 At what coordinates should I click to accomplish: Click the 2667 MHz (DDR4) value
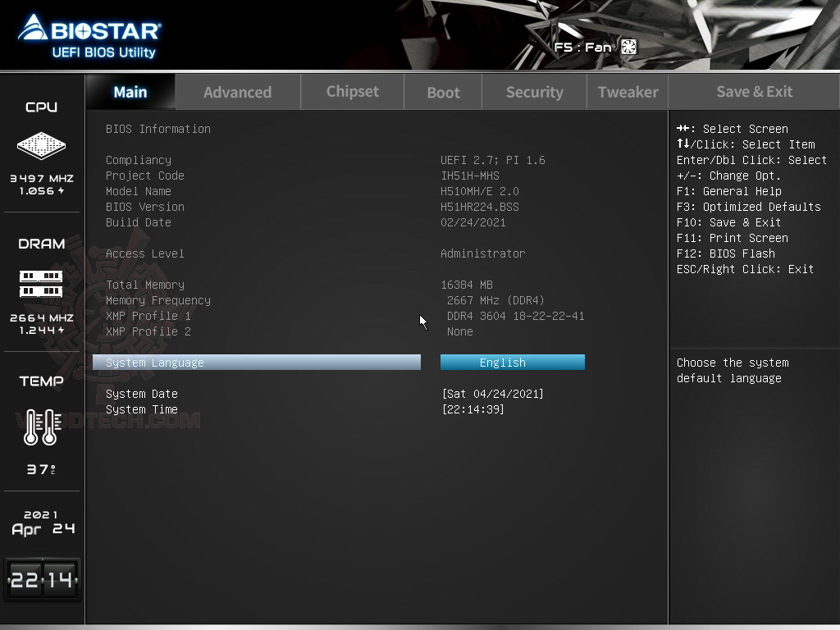click(495, 300)
